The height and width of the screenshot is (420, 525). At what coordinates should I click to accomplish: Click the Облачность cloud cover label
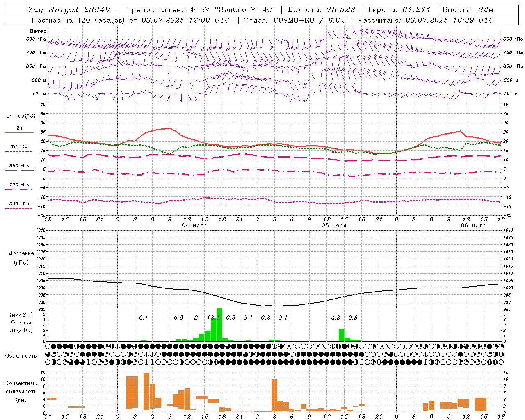pyautogui.click(x=21, y=356)
